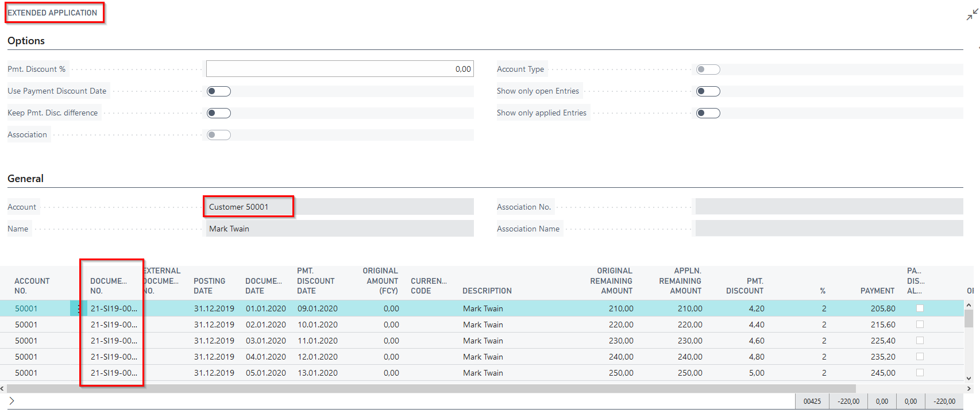Expand the chevron below the entries table
The image size is (980, 413).
(x=11, y=401)
